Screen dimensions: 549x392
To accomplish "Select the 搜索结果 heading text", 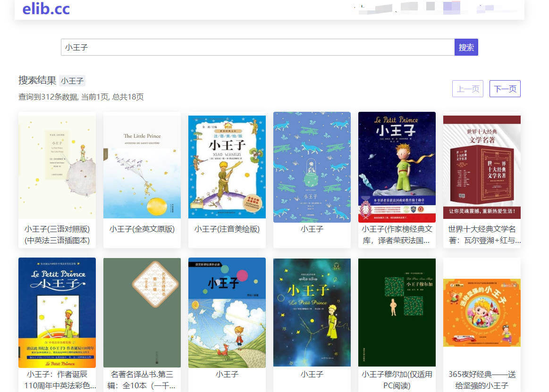I will click(x=37, y=80).
